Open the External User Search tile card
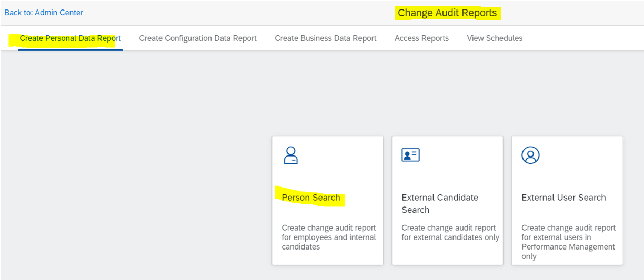644x280 pixels. (x=567, y=201)
